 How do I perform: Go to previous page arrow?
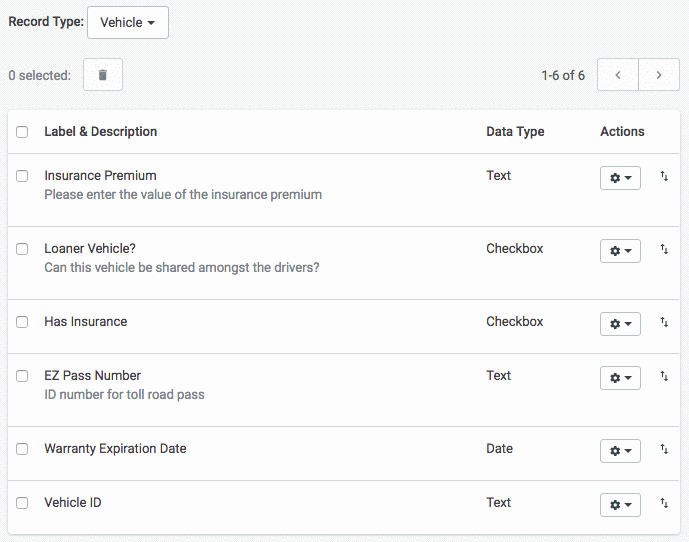pyautogui.click(x=618, y=75)
